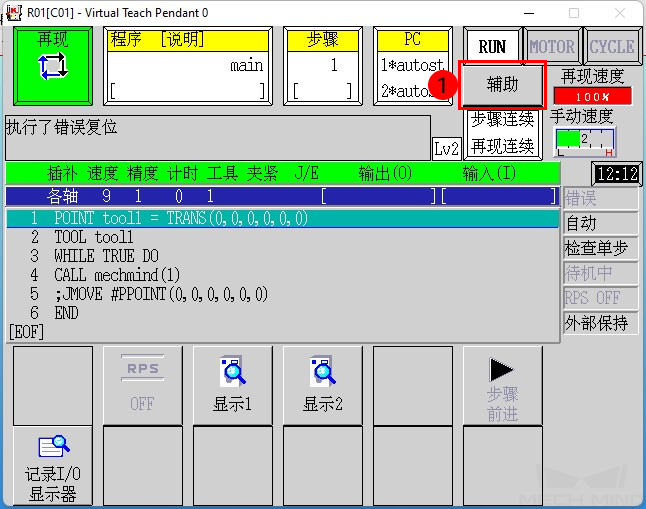Image resolution: width=646 pixels, height=509 pixels.
Task: Open the 辅助 auxiliary menu
Action: click(502, 85)
